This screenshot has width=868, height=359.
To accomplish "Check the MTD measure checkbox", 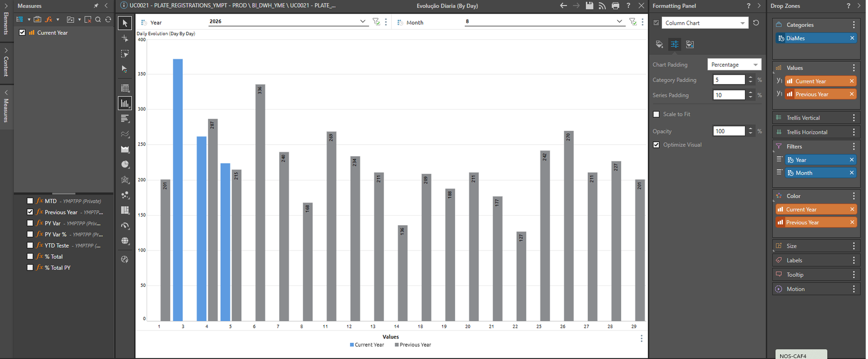I will 30,201.
